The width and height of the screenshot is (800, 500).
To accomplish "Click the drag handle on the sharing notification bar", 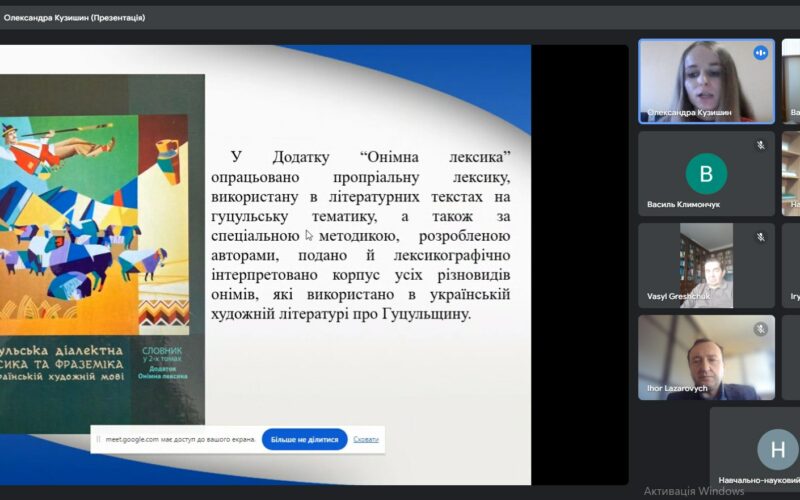I will pos(98,439).
